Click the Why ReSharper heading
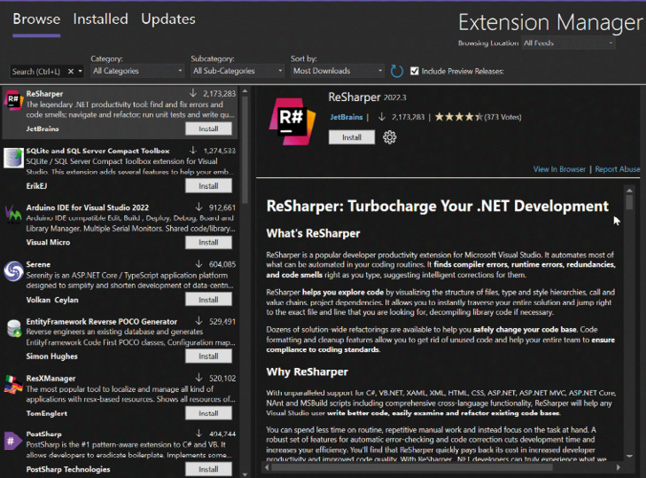The width and height of the screenshot is (646, 478). point(307,372)
